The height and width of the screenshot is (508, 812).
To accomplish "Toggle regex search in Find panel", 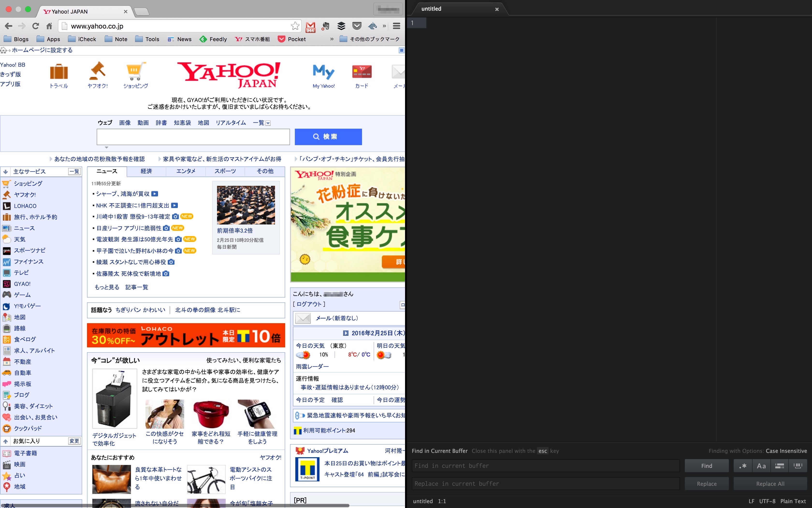I will tap(743, 466).
